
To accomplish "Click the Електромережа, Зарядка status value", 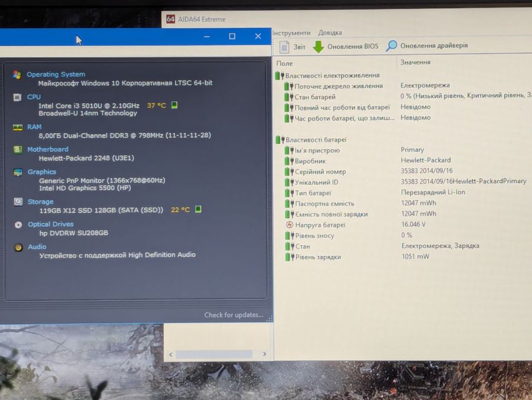I will pyautogui.click(x=440, y=246).
